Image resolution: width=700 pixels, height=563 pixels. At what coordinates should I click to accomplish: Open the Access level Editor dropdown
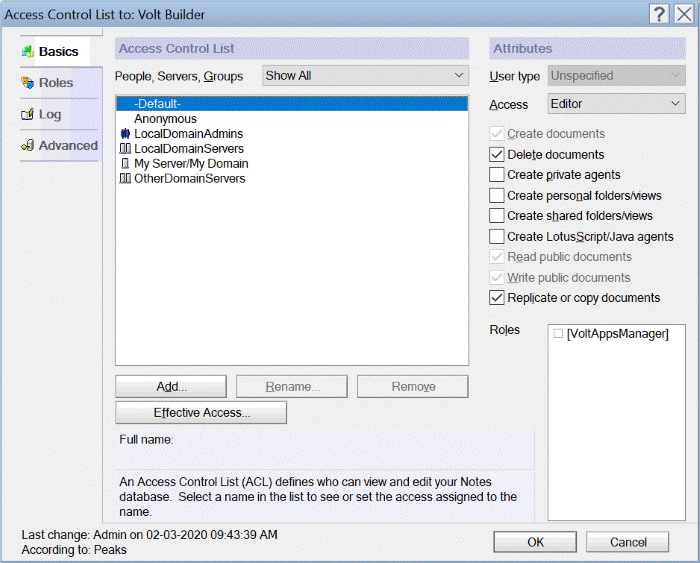(616, 104)
